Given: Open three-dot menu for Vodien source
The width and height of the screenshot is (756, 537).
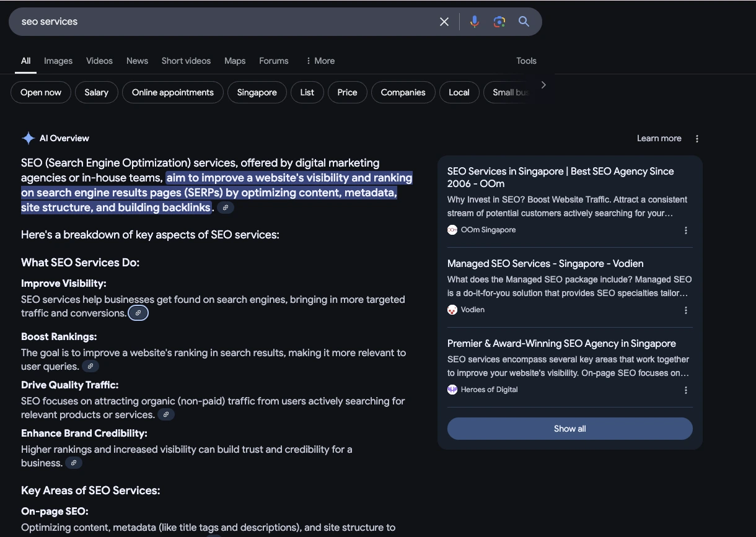Looking at the screenshot, I should click(x=686, y=310).
